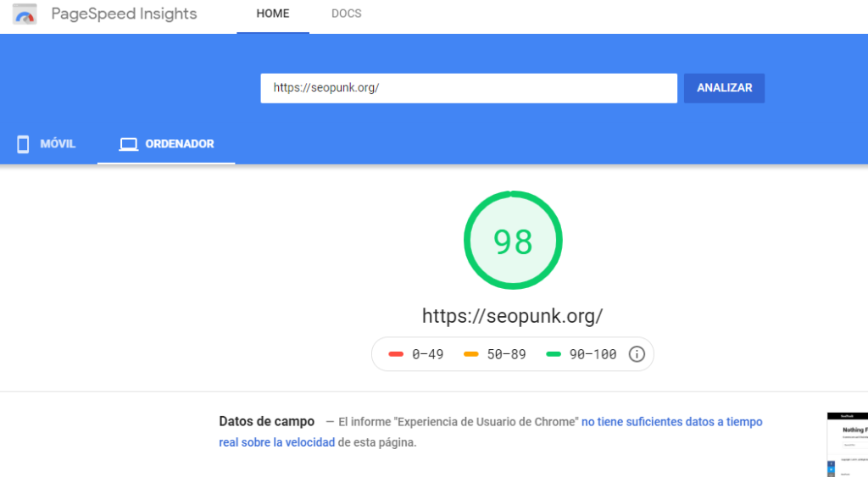
Task: Click the PageSpeed Insights logo icon
Action: pos(25,14)
